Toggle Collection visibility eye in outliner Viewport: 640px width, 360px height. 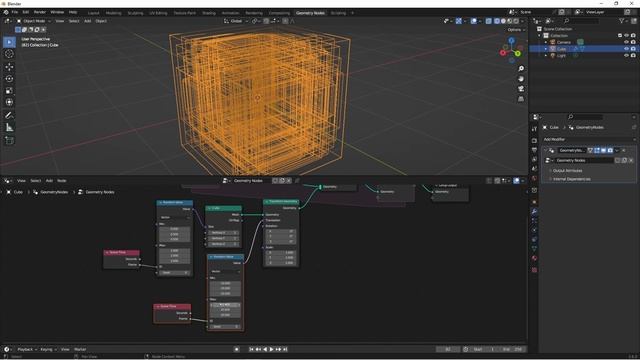626,36
